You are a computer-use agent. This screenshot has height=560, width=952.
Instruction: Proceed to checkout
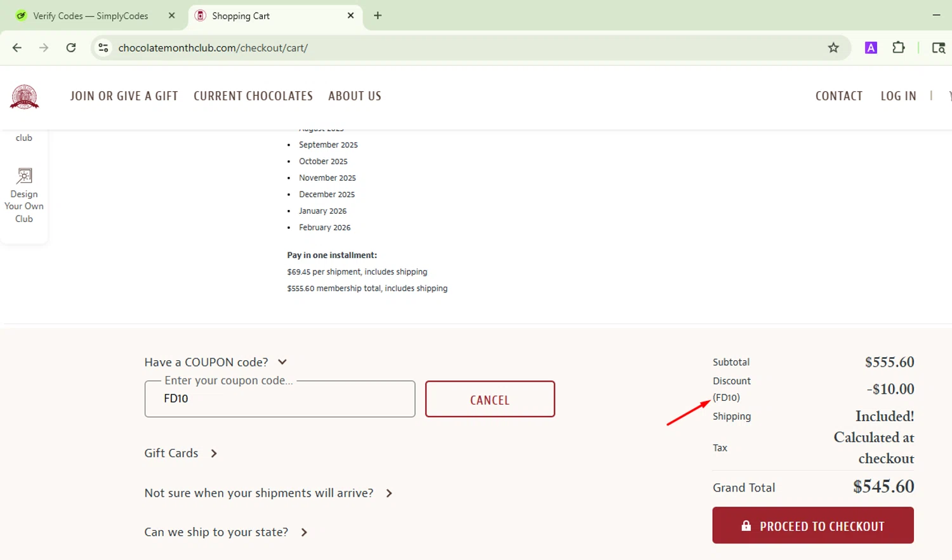coord(813,525)
